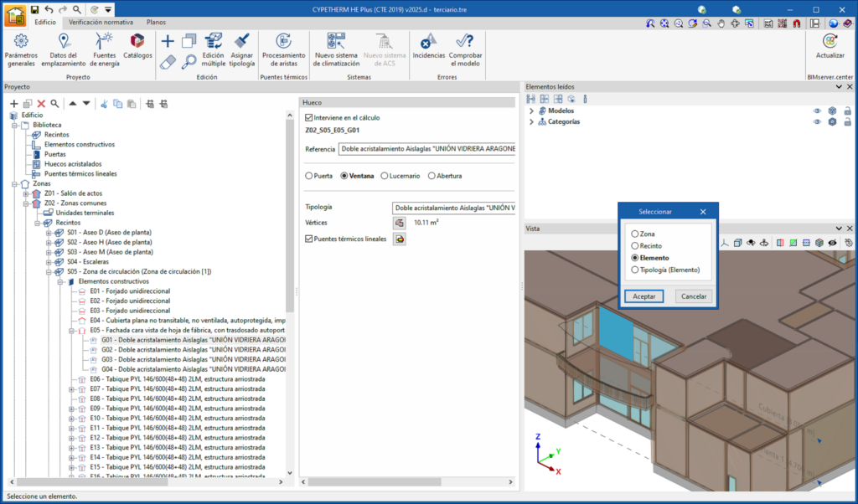Toggle 'Interviene en el cálculo' checkbox
The width and height of the screenshot is (858, 504).
[x=309, y=118]
